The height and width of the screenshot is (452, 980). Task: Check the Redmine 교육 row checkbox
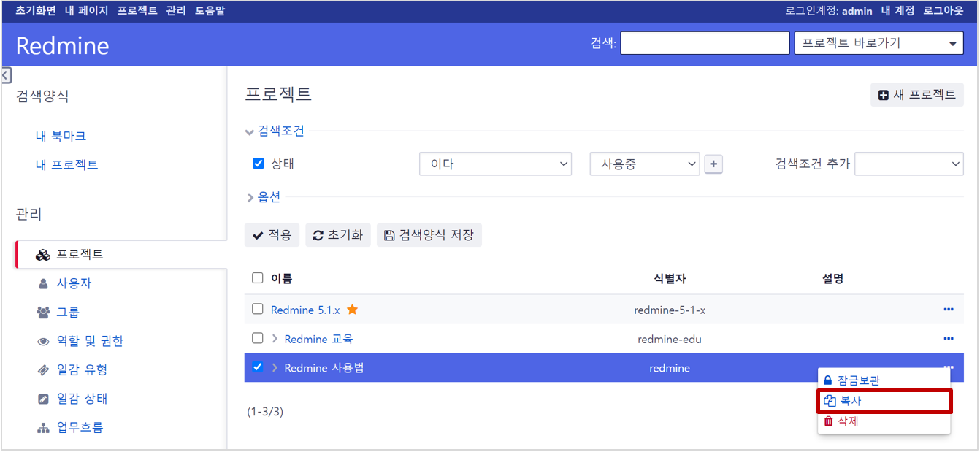point(257,338)
